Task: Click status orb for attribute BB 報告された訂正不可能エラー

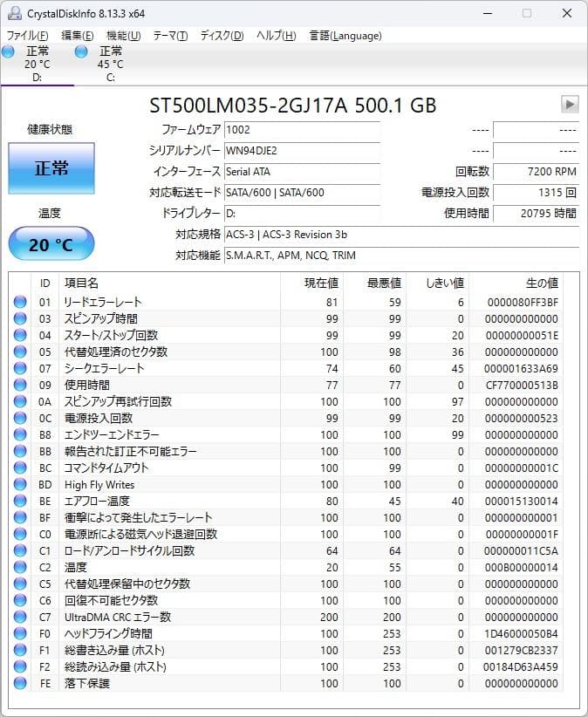Action: tap(20, 451)
